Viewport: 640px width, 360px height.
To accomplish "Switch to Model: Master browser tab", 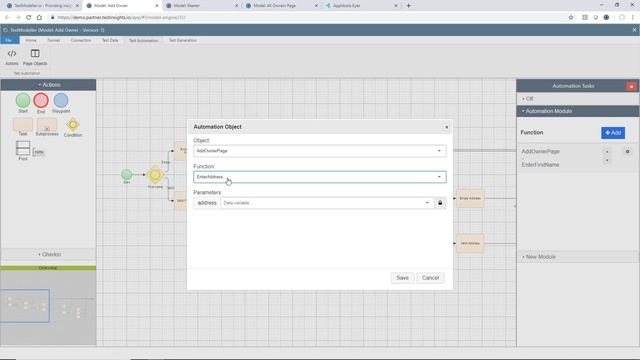I will [x=202, y=6].
